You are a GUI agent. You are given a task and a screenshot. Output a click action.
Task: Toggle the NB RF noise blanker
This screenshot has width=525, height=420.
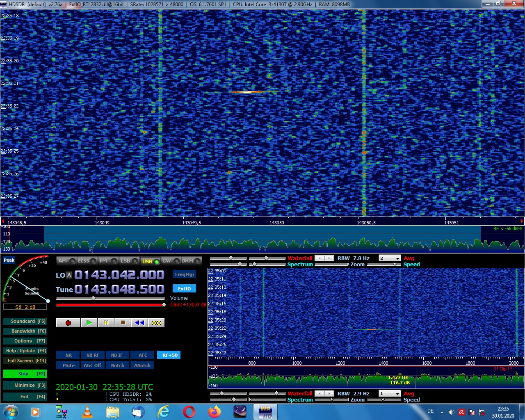93,355
